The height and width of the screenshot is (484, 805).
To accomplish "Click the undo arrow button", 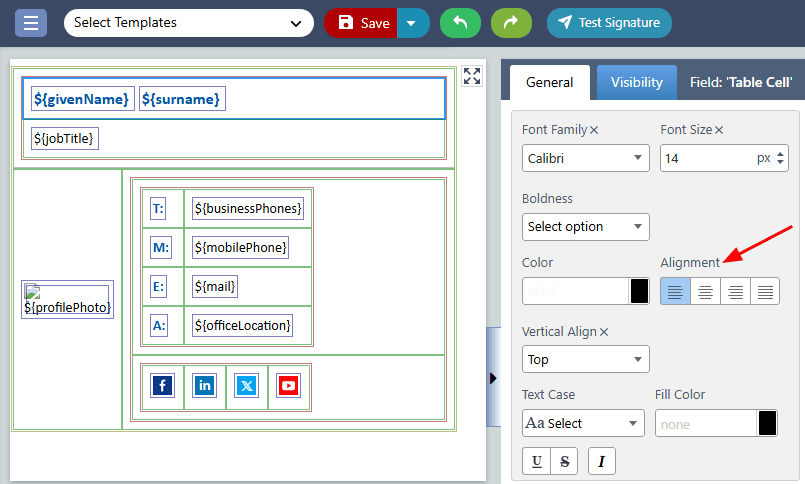I will point(460,22).
